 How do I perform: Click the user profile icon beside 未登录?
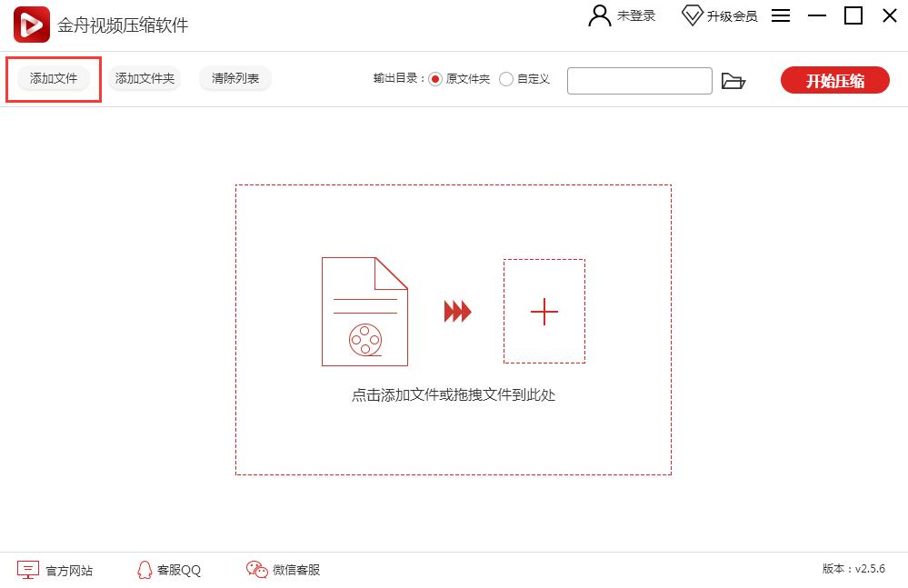(597, 15)
